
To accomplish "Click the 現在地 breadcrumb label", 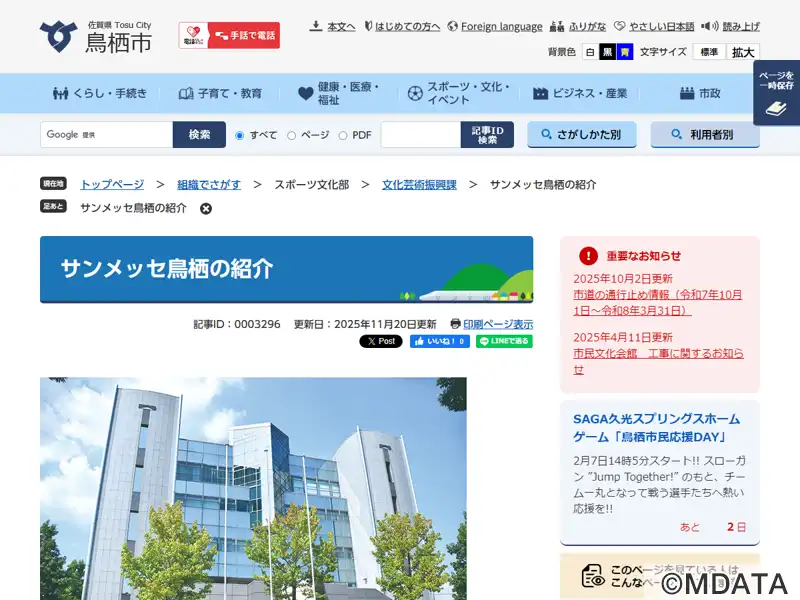I will [54, 183].
